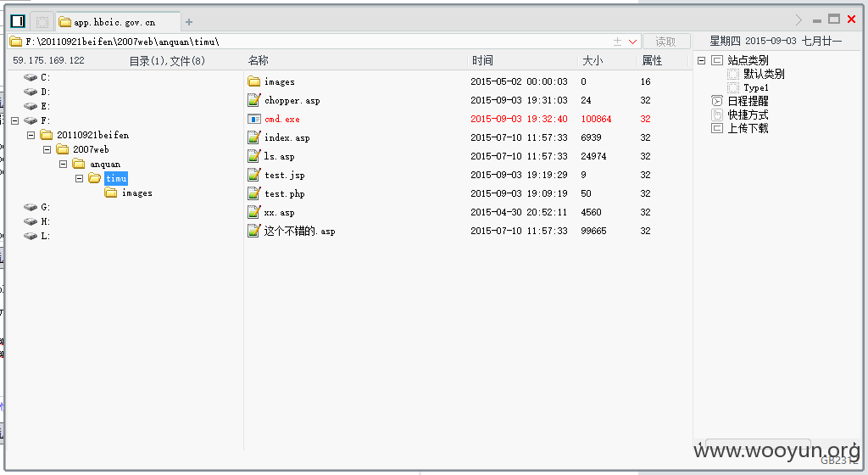Click the images folder icon in file list
This screenshot has width=868, height=475.
coord(254,81)
